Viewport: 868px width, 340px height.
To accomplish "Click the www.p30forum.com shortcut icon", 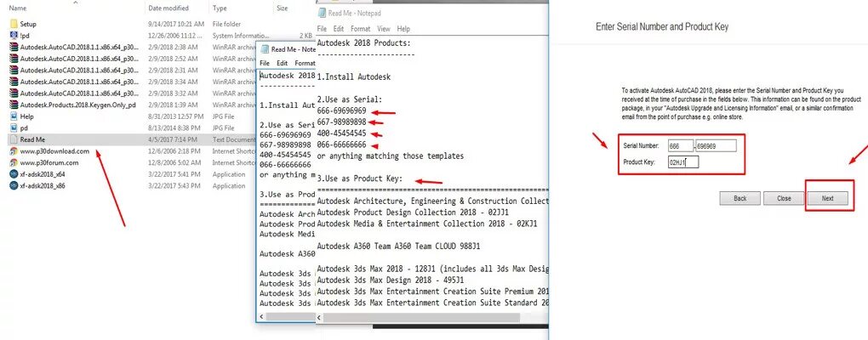I will coord(14,162).
